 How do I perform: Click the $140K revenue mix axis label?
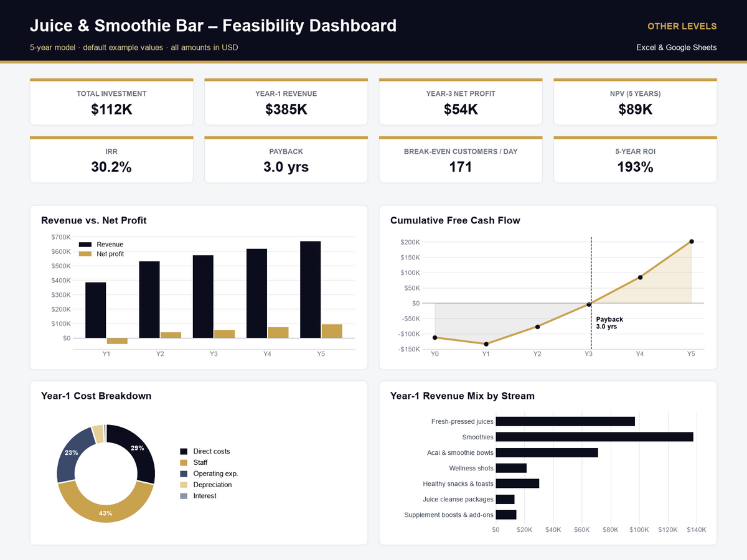(x=697, y=530)
